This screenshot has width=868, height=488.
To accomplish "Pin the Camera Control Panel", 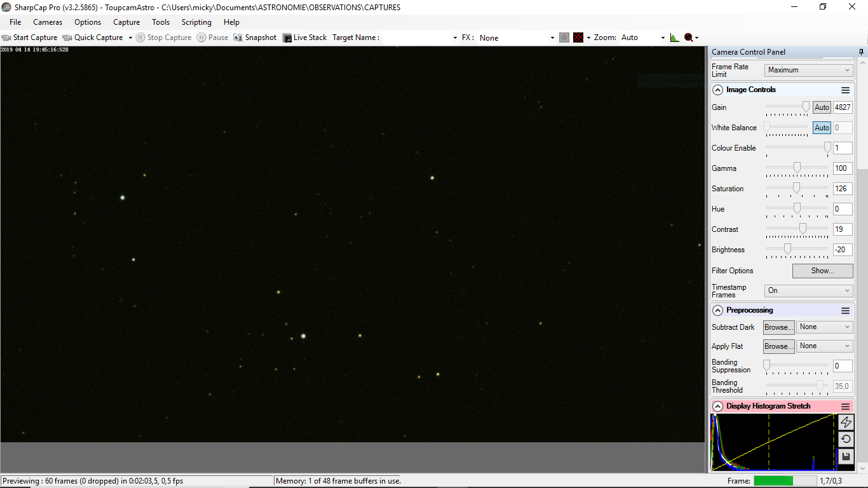I will 861,52.
